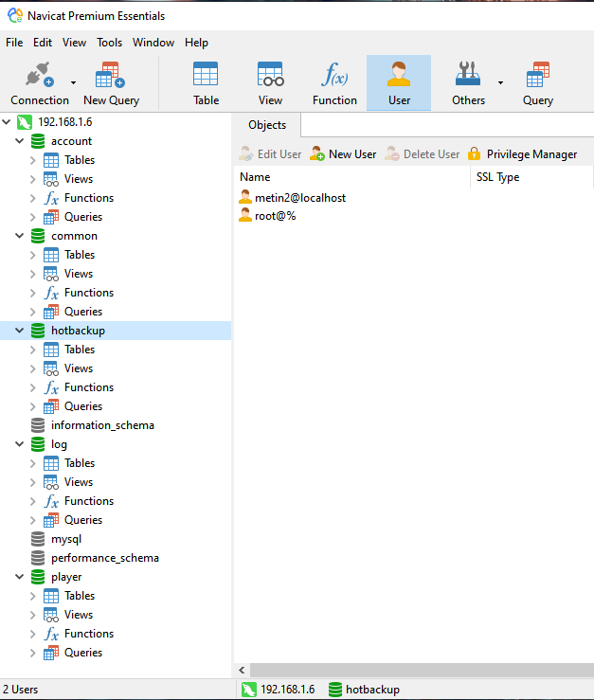Screen dimensions: 594x700
Task: Click the performance_schema database icon
Action: coord(38,558)
